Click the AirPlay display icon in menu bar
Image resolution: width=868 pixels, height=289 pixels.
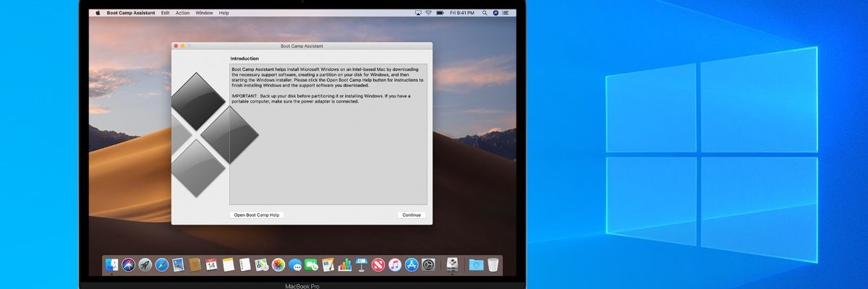[419, 13]
